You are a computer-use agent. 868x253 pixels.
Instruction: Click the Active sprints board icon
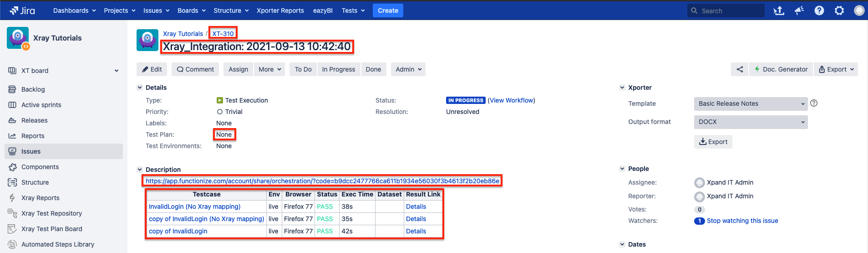[12, 105]
